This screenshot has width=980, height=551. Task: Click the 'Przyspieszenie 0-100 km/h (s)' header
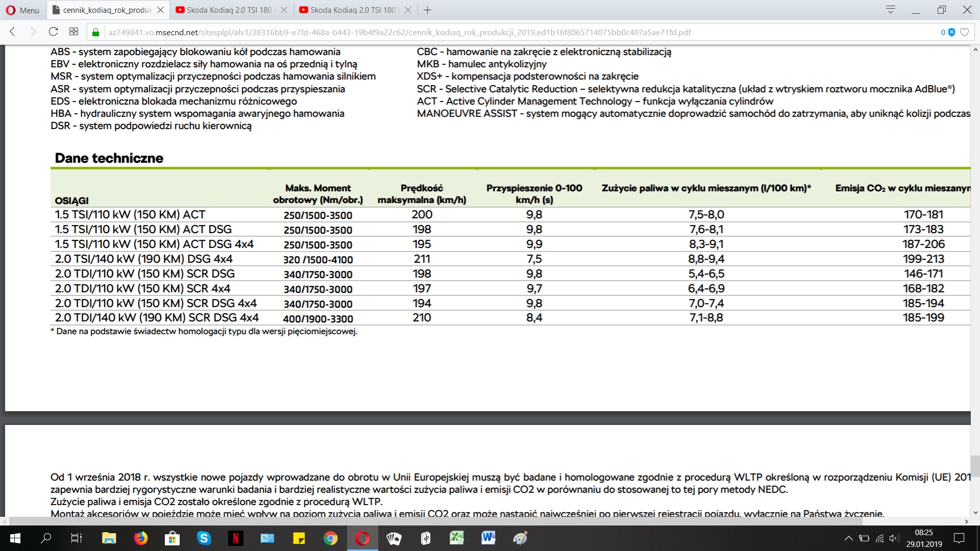click(534, 194)
